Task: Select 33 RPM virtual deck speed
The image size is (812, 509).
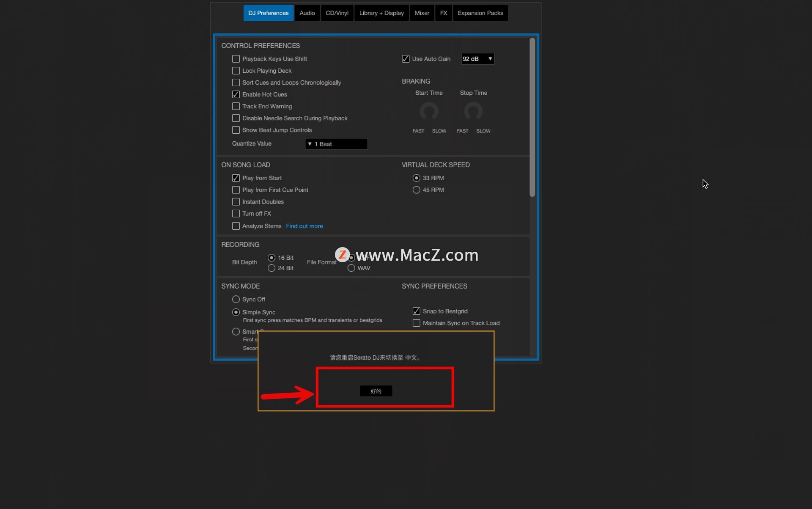Action: point(417,178)
